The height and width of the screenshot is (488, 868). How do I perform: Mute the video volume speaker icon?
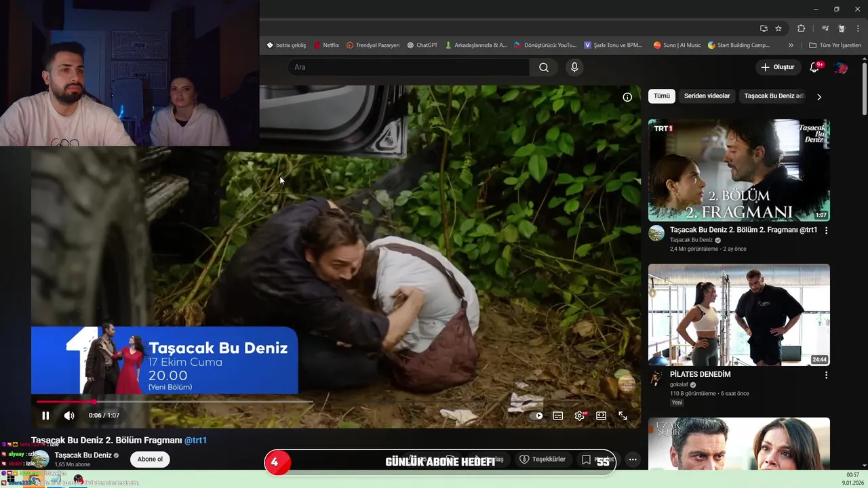69,415
